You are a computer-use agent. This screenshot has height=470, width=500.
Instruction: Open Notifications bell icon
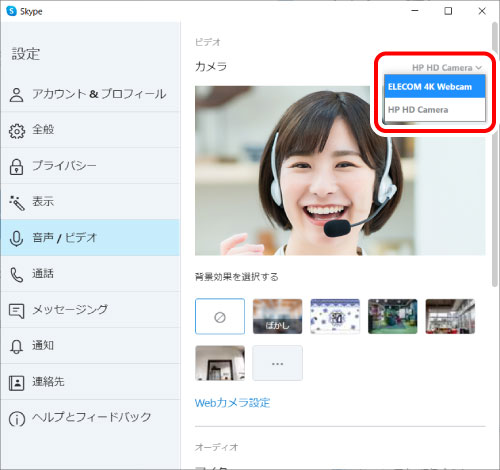coord(16,346)
